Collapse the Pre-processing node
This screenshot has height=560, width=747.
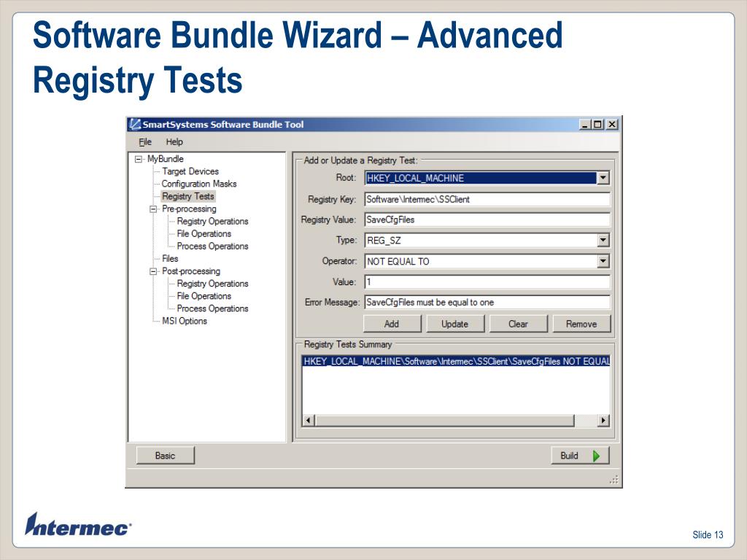click(153, 209)
